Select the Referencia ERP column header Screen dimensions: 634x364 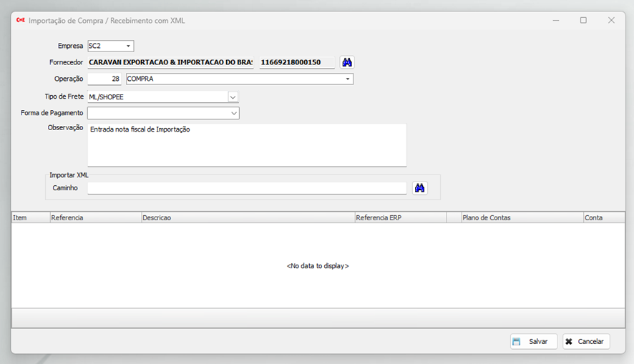pos(399,217)
